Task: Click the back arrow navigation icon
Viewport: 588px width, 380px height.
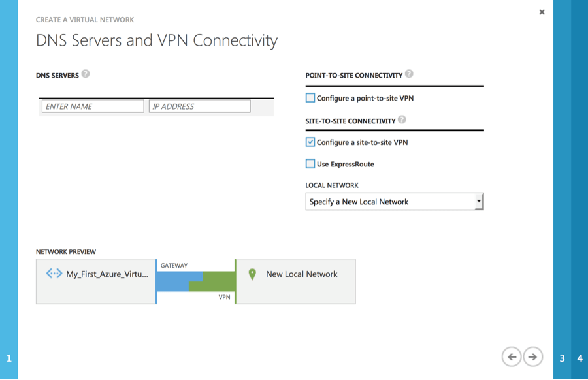Action: coord(512,356)
